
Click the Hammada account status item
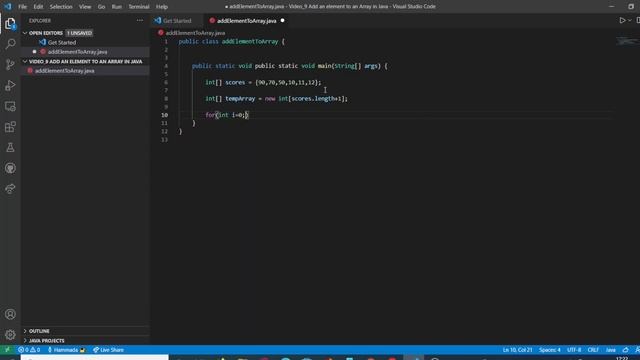(67, 350)
